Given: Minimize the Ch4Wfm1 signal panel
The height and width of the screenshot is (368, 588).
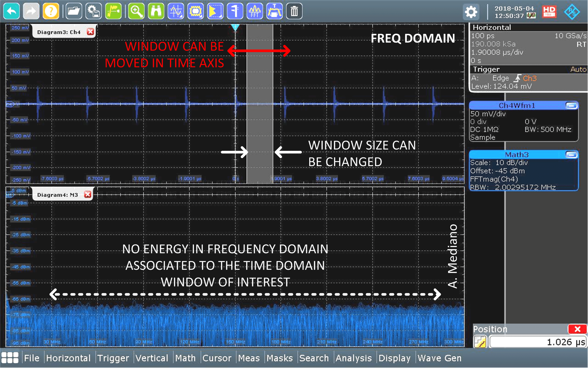Looking at the screenshot, I should coord(571,105).
